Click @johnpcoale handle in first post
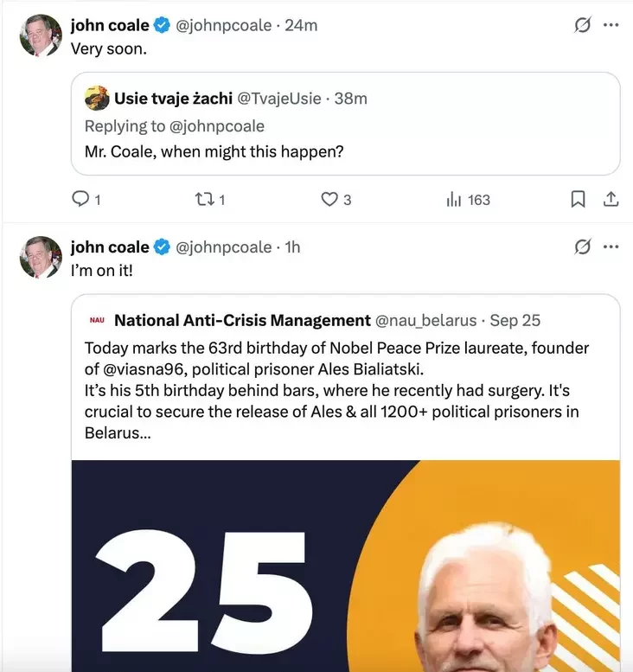Image resolution: width=633 pixels, height=672 pixels. 224,26
